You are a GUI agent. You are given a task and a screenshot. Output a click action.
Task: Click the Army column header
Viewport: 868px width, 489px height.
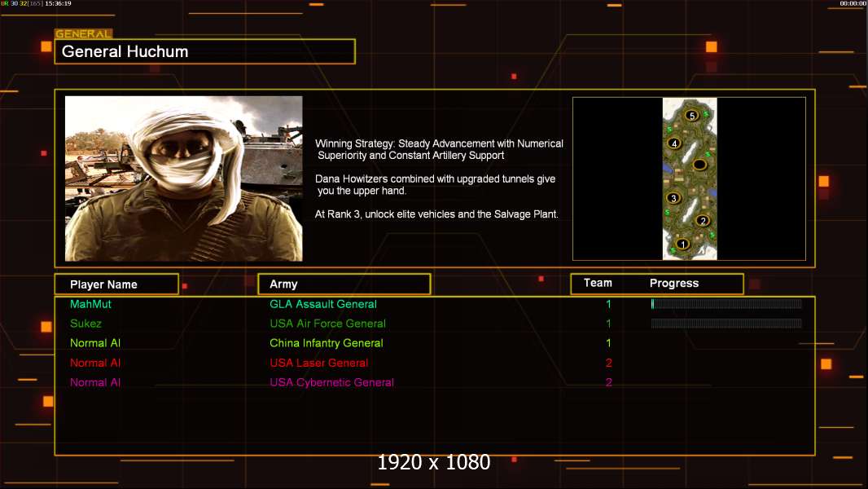[x=344, y=284]
